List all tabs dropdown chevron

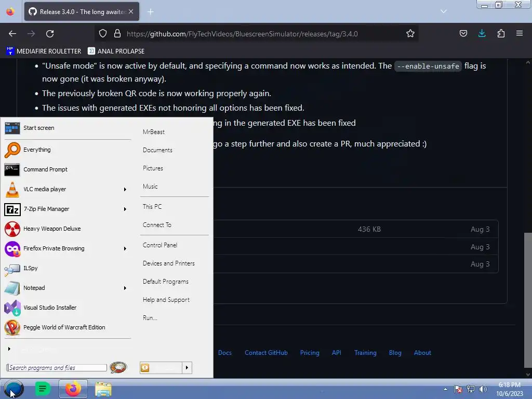coord(444,11)
